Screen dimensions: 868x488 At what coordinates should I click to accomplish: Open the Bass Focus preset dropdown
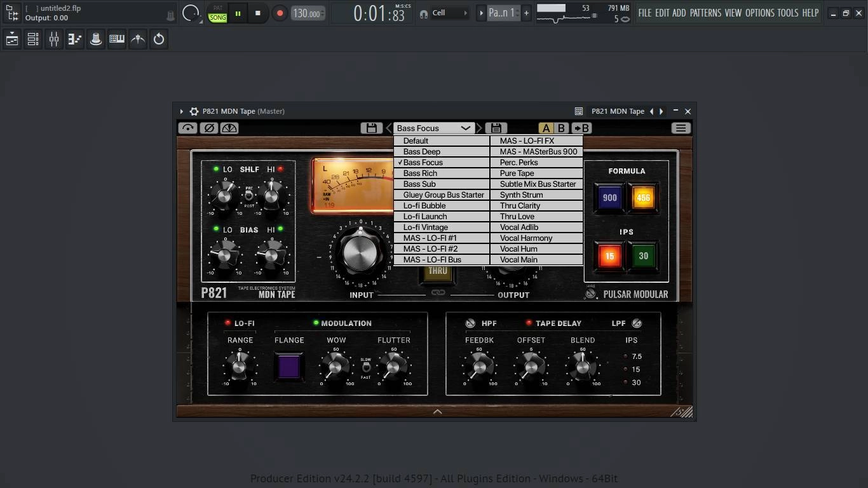pyautogui.click(x=434, y=128)
